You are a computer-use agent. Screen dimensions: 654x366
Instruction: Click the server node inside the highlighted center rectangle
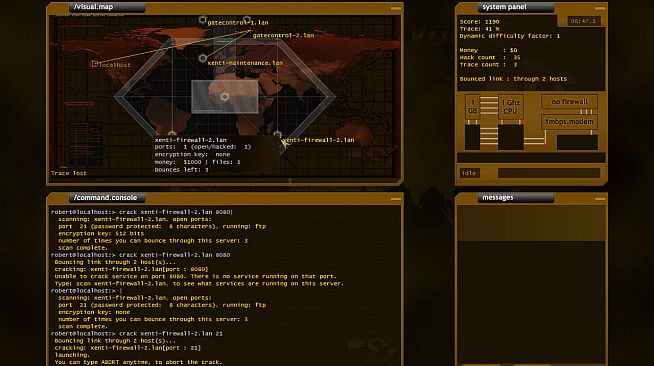coord(224,97)
